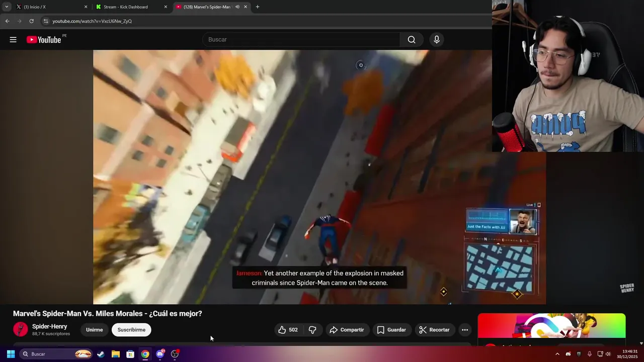Click the Guardar save button

click(x=391, y=330)
